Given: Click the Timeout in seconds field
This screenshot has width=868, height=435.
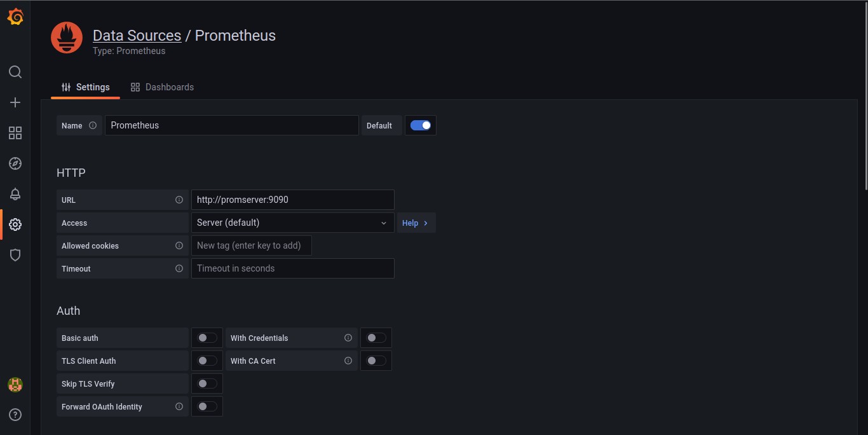Looking at the screenshot, I should 293,268.
